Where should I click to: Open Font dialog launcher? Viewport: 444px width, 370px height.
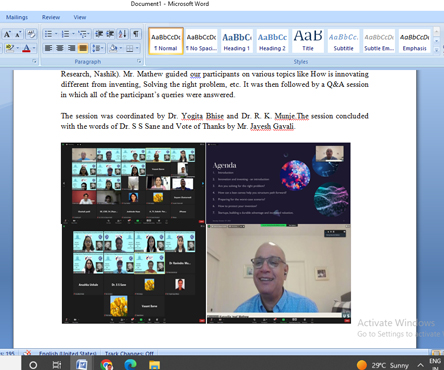[x=34, y=61]
